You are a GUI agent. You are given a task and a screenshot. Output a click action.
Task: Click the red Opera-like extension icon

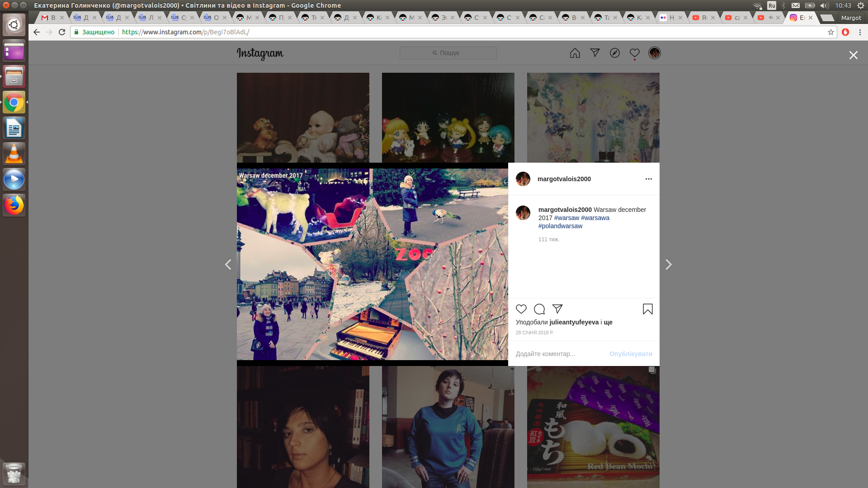click(x=845, y=32)
